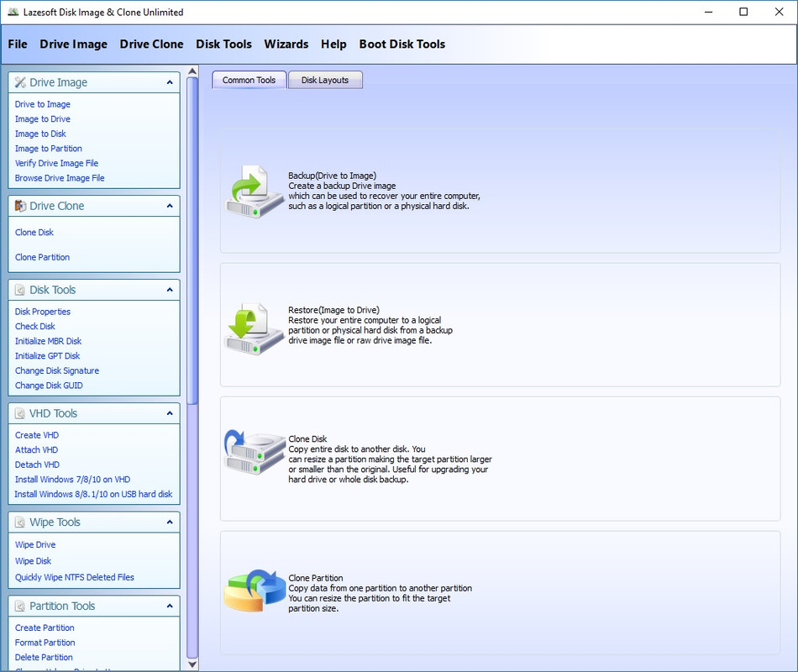Collapse the Disk Tools sidebar panel

(x=170, y=290)
